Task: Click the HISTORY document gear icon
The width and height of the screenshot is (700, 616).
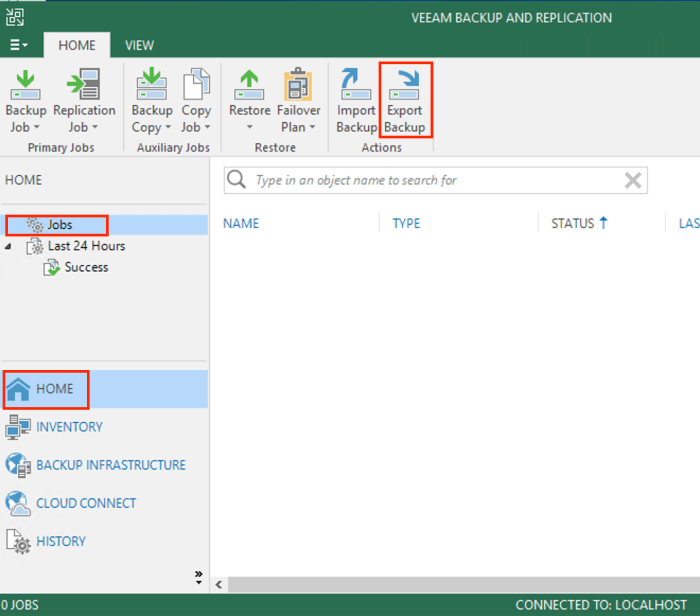Action: tap(18, 541)
